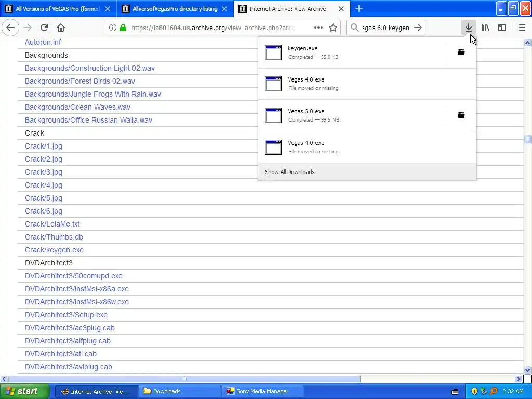Click the last Vegas 4.0.exe download entry
The width and height of the screenshot is (532, 399).
point(367,147)
